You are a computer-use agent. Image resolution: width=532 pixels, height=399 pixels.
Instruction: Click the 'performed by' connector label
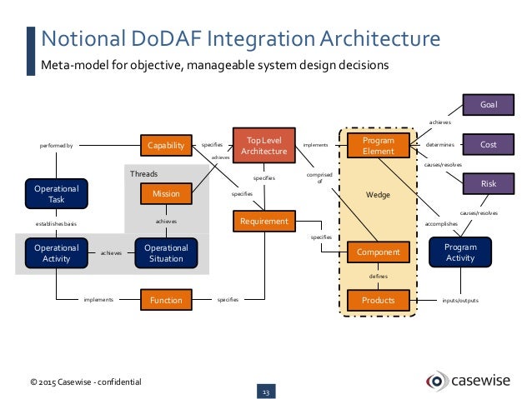(x=57, y=146)
